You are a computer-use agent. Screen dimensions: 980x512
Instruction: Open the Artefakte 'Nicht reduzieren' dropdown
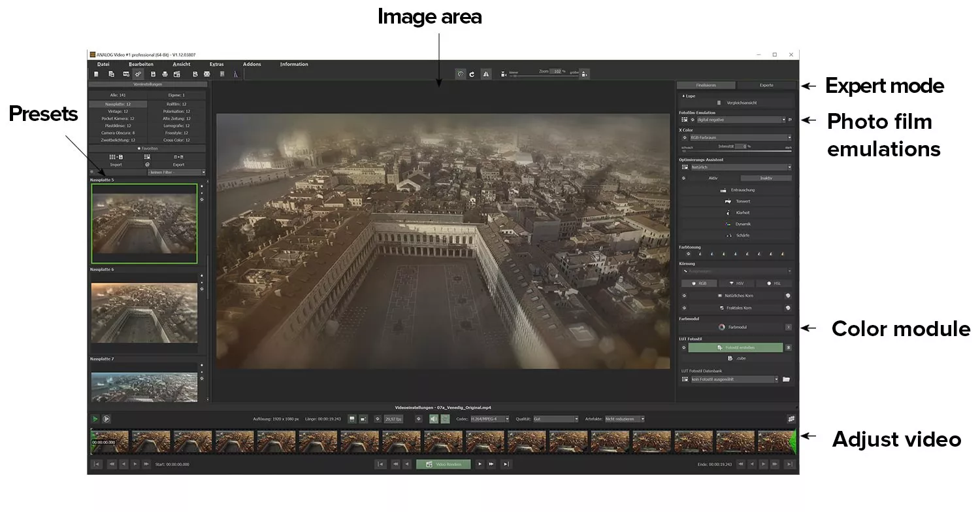625,418
